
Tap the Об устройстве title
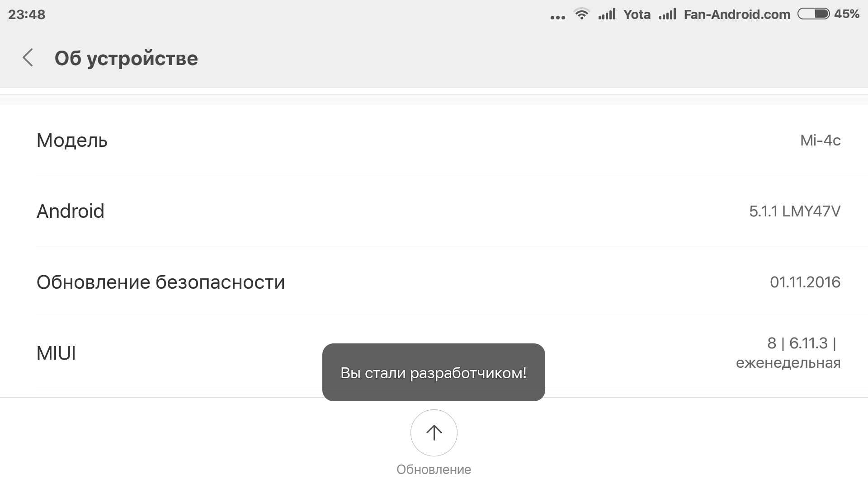tap(126, 58)
